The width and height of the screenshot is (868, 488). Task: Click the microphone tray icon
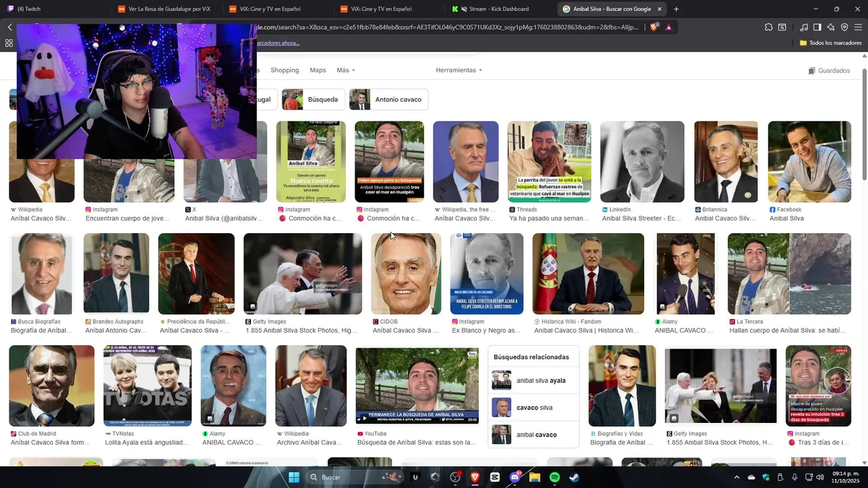[794, 477]
